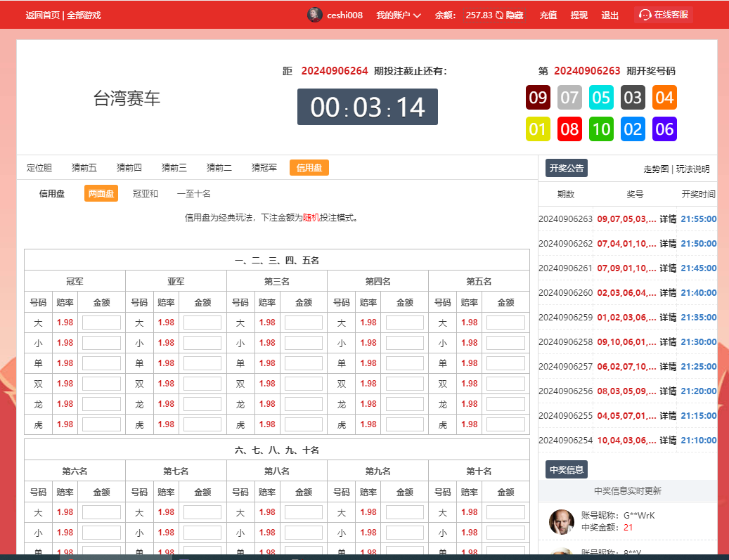
Task: Click the red word 随机 in description
Action: (311, 218)
